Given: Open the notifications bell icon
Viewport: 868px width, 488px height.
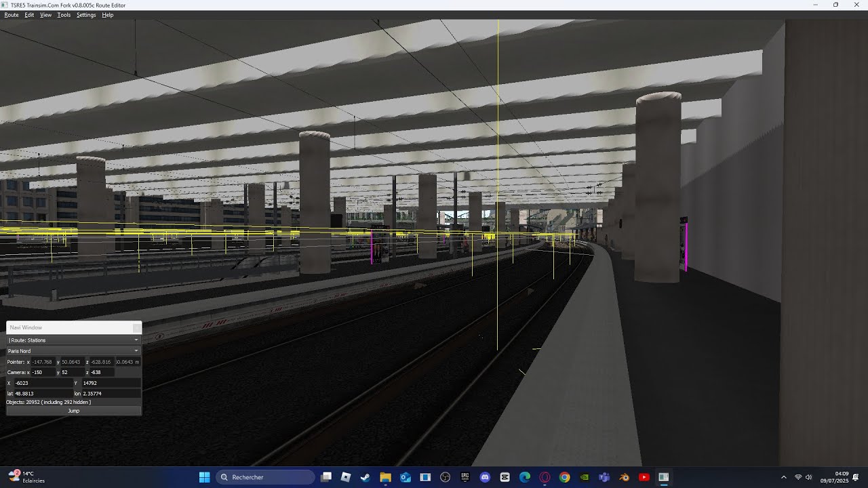Looking at the screenshot, I should (856, 477).
